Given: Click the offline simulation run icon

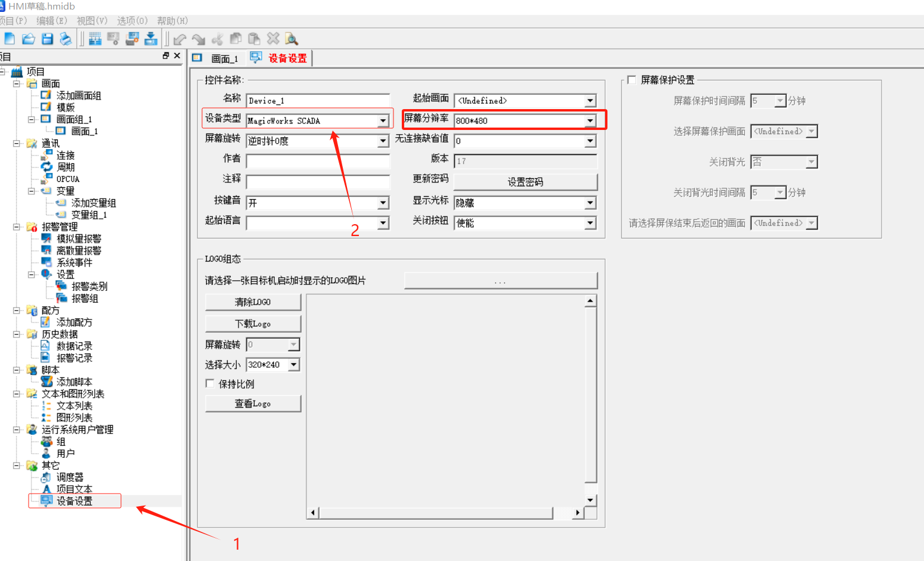Looking at the screenshot, I should [113, 39].
